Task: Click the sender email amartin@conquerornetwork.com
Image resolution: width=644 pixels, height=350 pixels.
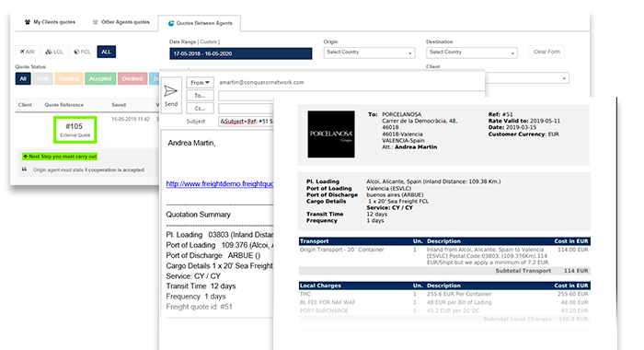Action: 261,82
